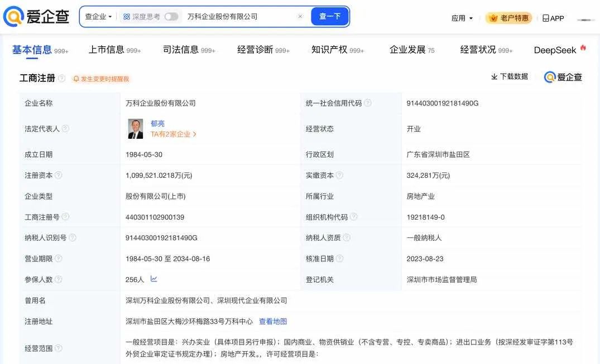Image resolution: width=600 pixels, height=364 pixels.
Task: Click the 2023-08-23 approval date
Action: [x=425, y=259]
